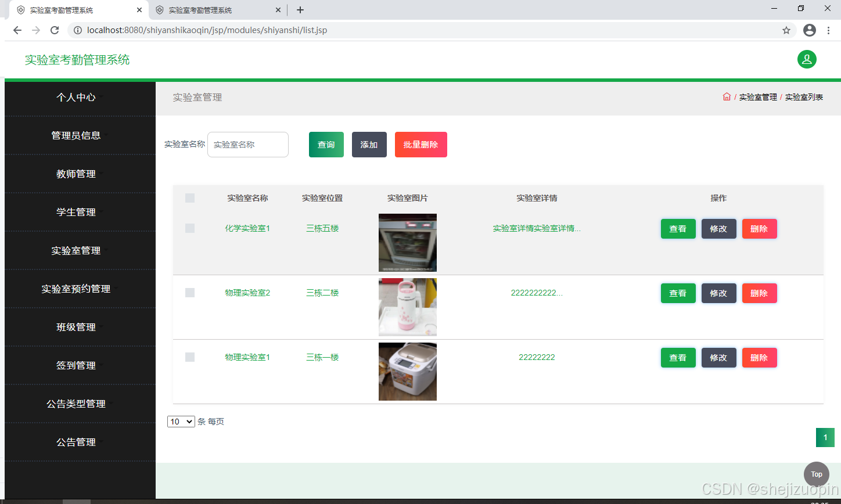The image size is (841, 504).
Task: Open the per-page count dropdown showing 10
Action: point(181,421)
